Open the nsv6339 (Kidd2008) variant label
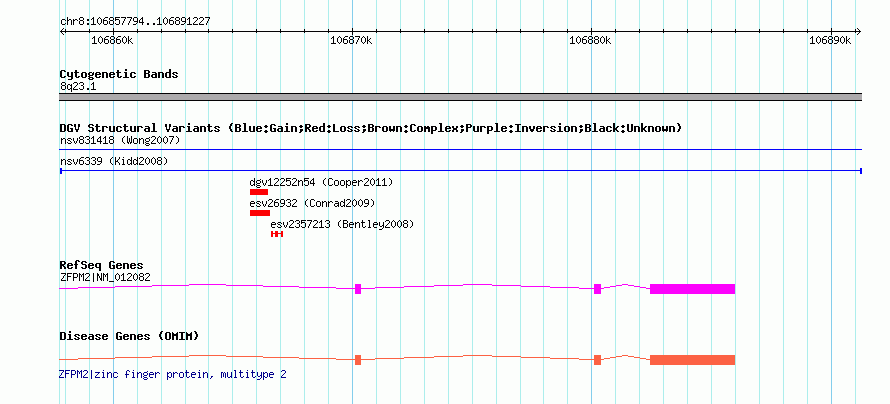 coord(114,161)
